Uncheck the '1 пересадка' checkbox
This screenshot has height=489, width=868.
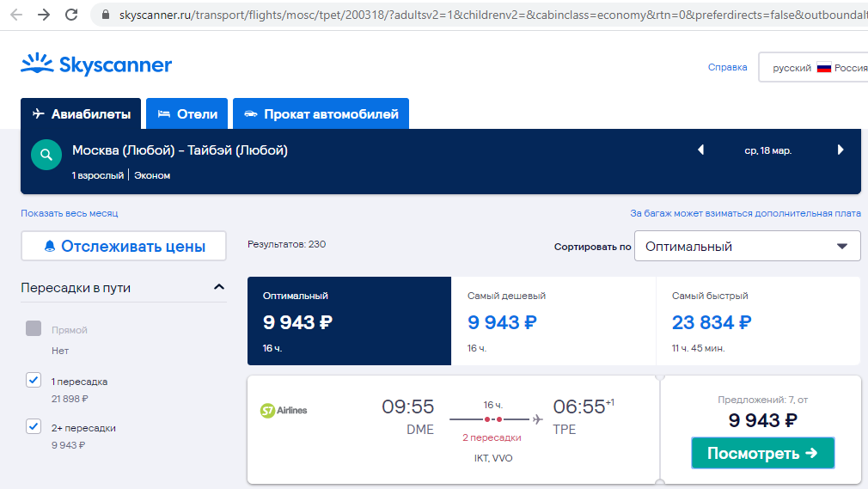pos(34,381)
